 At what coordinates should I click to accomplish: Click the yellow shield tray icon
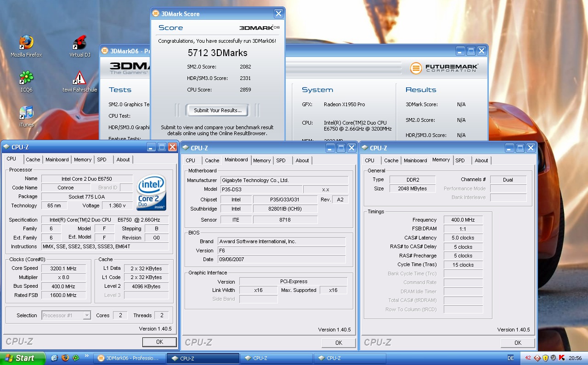click(545, 358)
